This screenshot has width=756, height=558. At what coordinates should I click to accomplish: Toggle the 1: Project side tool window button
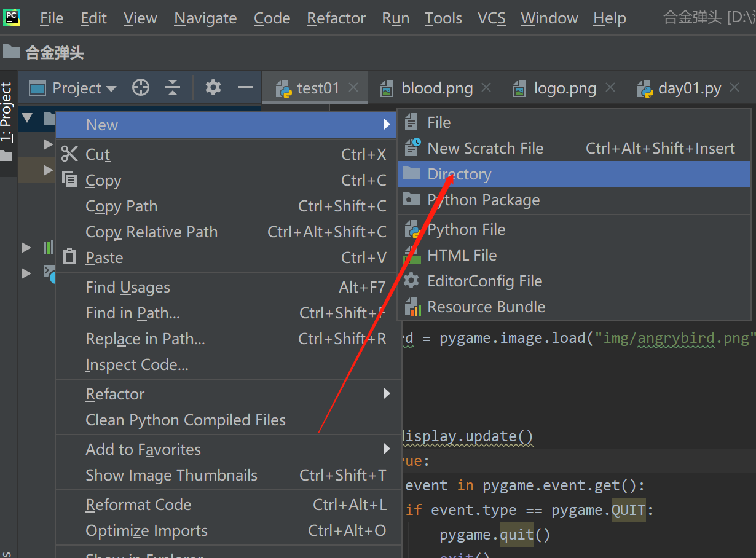(x=7, y=123)
